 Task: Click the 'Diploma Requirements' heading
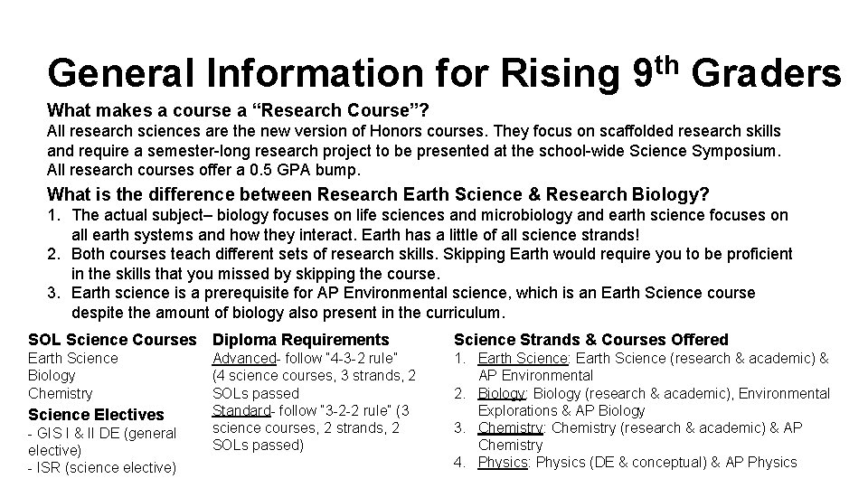coord(301,339)
